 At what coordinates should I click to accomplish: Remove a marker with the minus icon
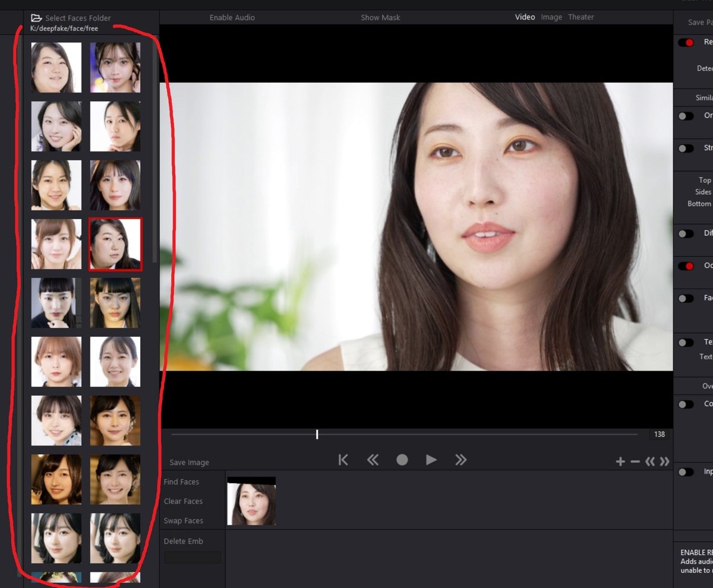pyautogui.click(x=635, y=461)
